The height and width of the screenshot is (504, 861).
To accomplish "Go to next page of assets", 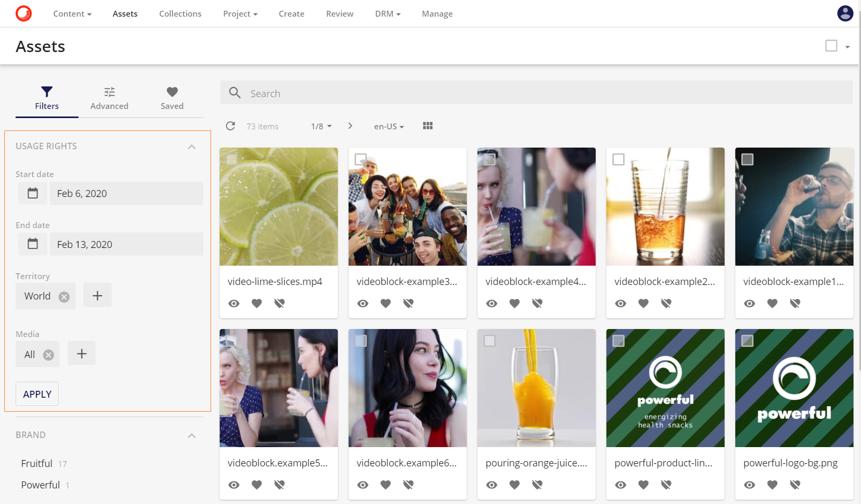I will (350, 126).
